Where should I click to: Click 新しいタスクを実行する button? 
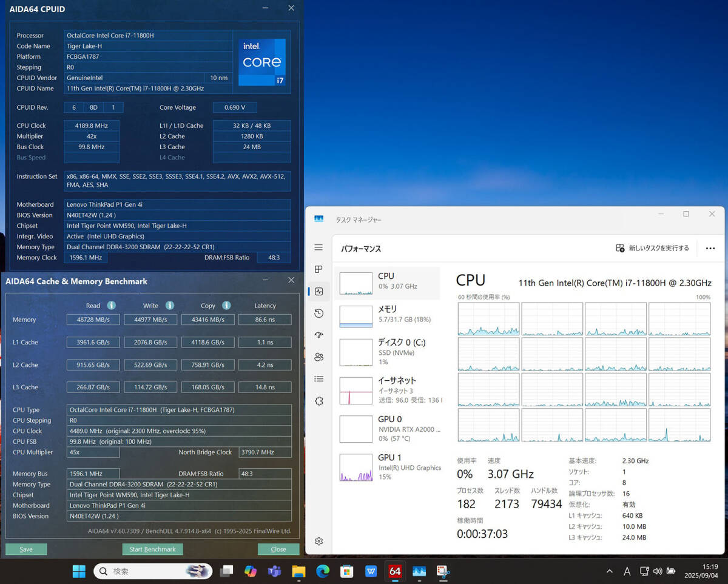point(653,248)
